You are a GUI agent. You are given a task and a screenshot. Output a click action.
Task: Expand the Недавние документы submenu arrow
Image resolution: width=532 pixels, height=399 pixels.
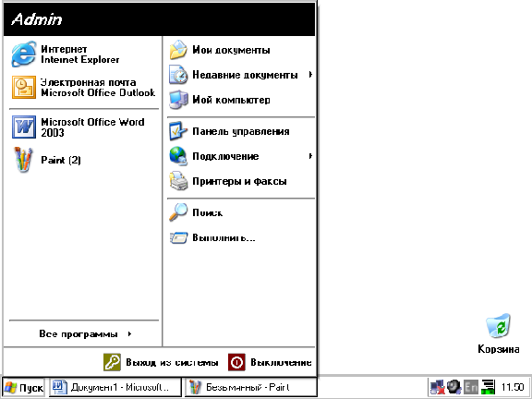[310, 75]
